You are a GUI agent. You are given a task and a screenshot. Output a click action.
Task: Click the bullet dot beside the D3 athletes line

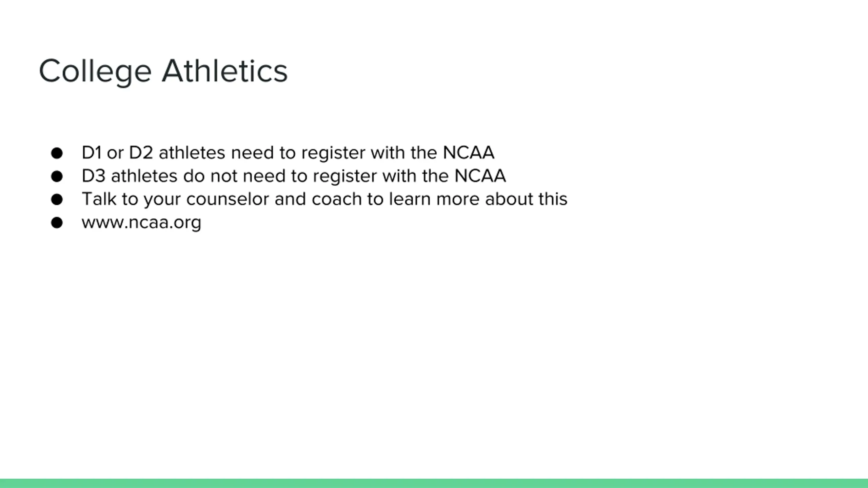[x=57, y=177]
